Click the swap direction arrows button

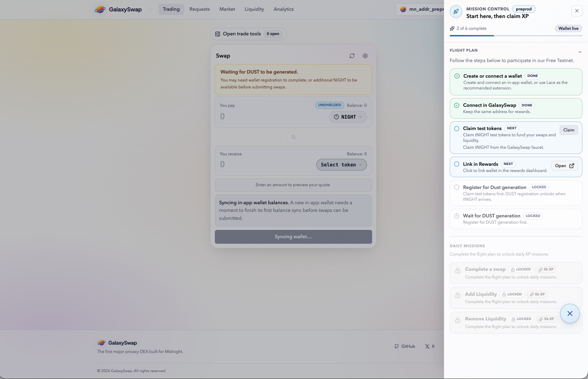tap(293, 137)
